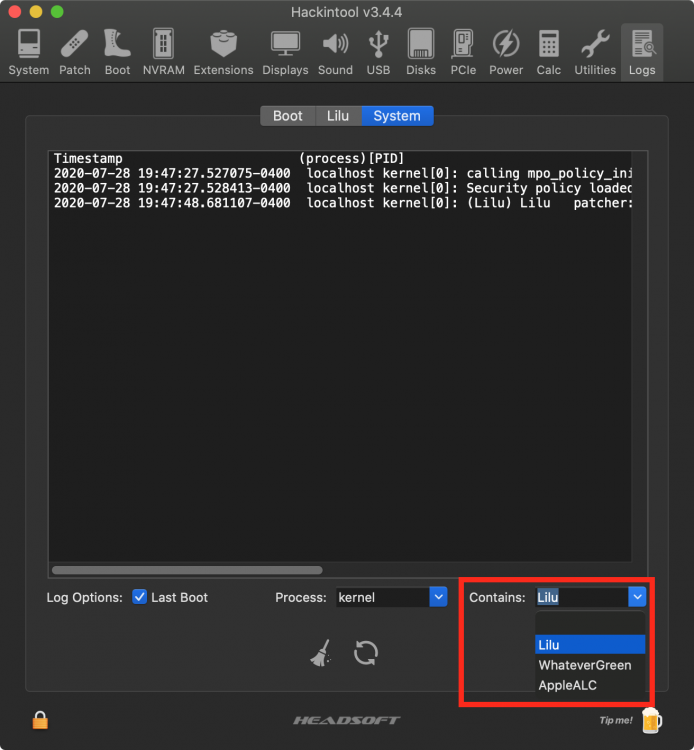Click inside the Process text field
Viewport: 694px width, 750px height.
tap(383, 597)
